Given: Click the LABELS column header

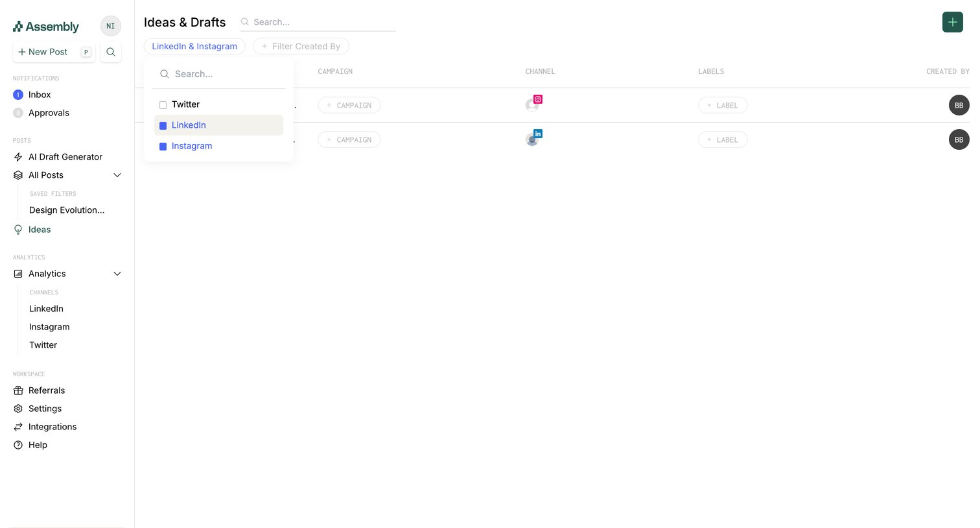Looking at the screenshot, I should [711, 71].
